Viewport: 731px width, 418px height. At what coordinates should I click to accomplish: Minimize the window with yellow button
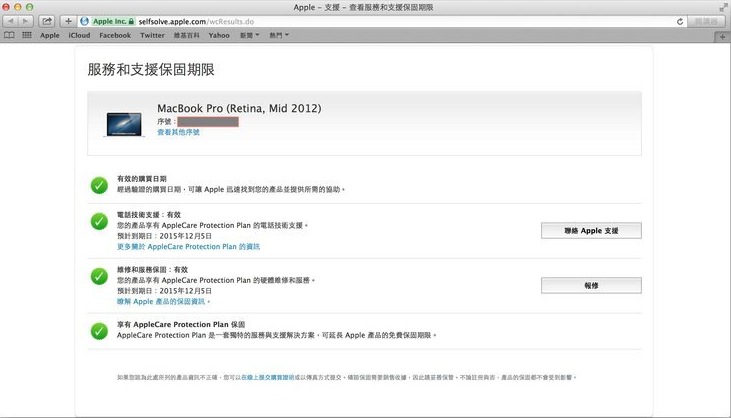tap(18, 7)
